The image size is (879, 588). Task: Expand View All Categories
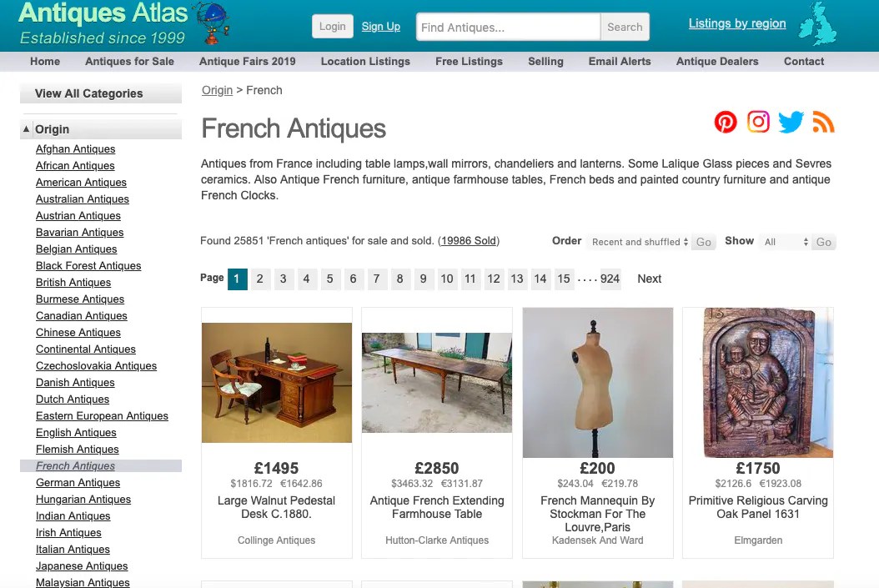(87, 93)
